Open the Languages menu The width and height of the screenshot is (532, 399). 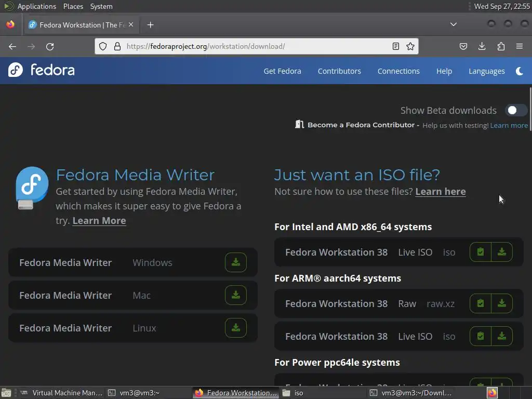[486, 71]
